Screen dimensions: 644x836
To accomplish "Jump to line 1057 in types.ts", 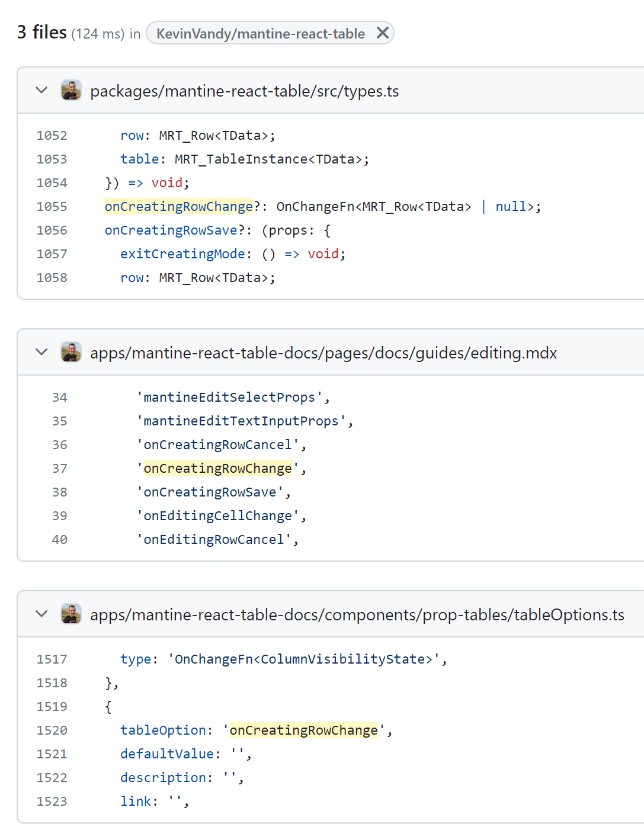I will (x=52, y=254).
